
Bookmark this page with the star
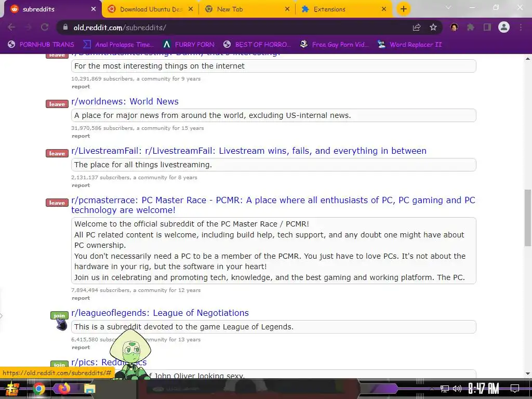coord(433,28)
